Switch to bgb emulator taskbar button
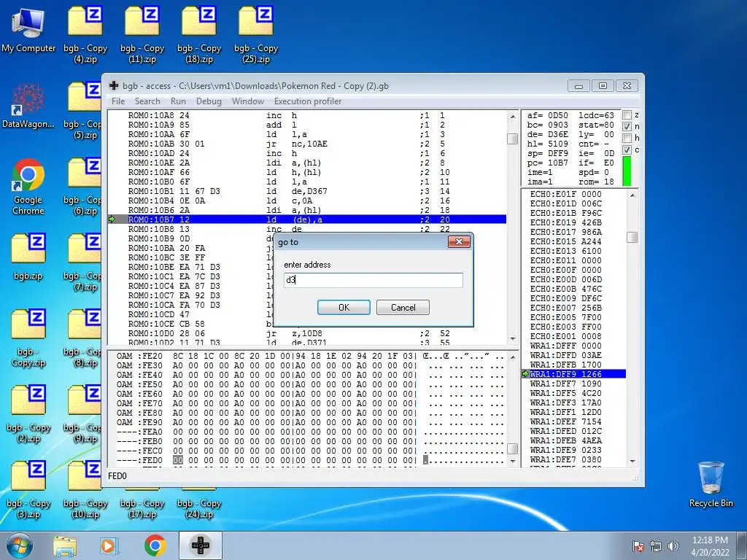 (201, 545)
